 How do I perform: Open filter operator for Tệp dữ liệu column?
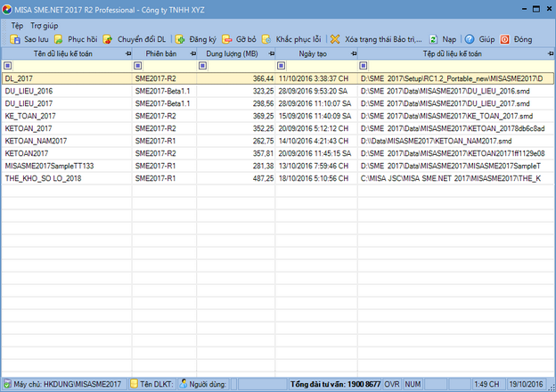click(x=364, y=66)
